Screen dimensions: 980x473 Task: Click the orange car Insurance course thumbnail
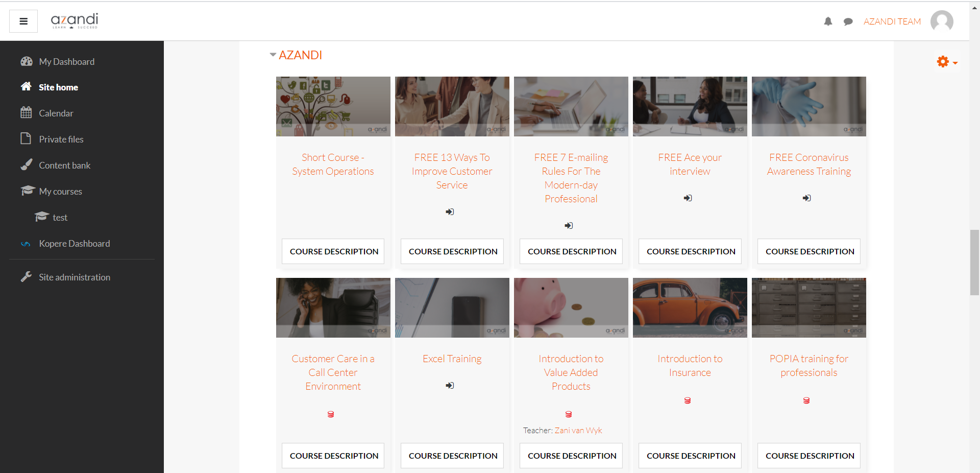click(x=690, y=308)
